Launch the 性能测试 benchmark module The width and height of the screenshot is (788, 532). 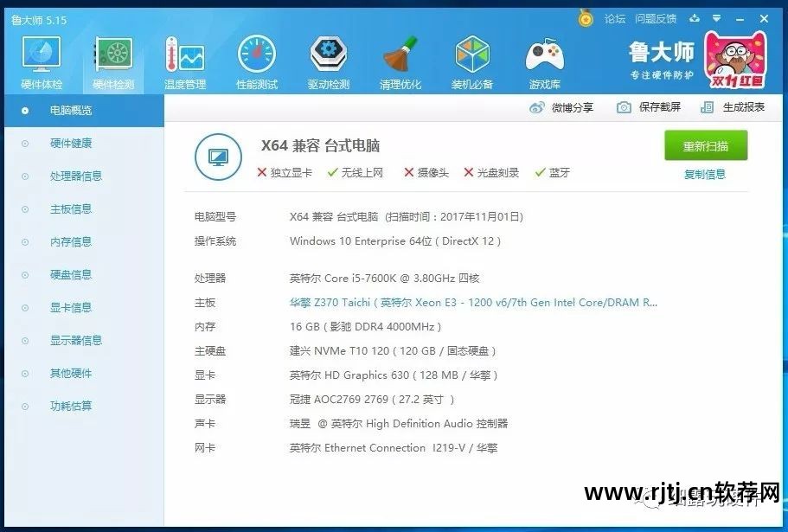pos(257,63)
